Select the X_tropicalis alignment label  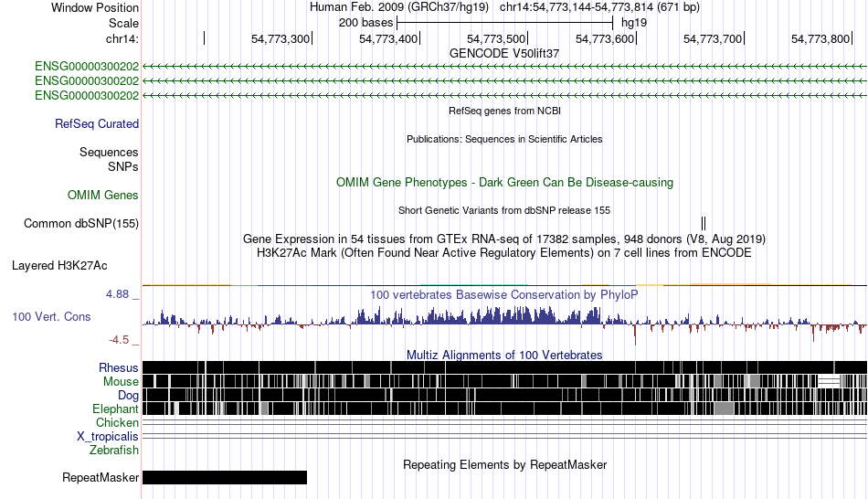[x=108, y=437]
